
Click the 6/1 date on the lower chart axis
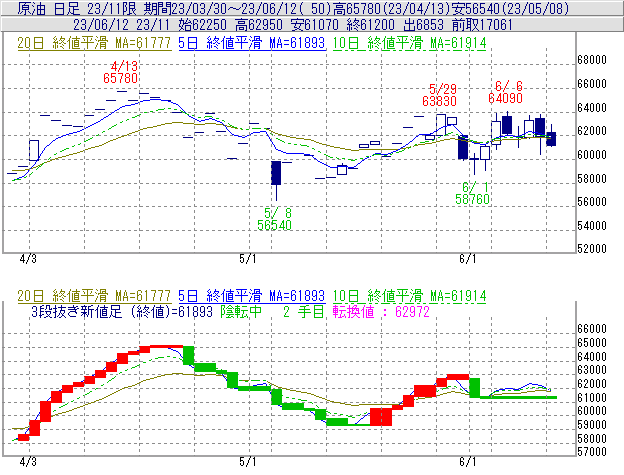click(x=468, y=461)
